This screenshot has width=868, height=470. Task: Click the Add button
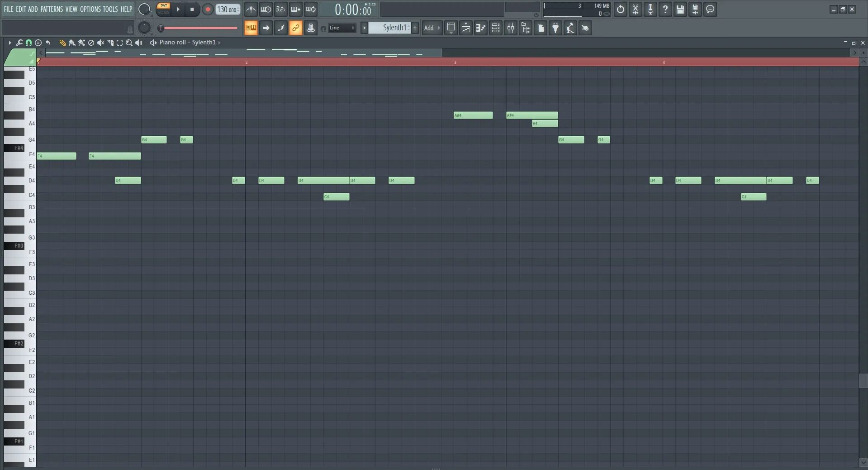432,28
